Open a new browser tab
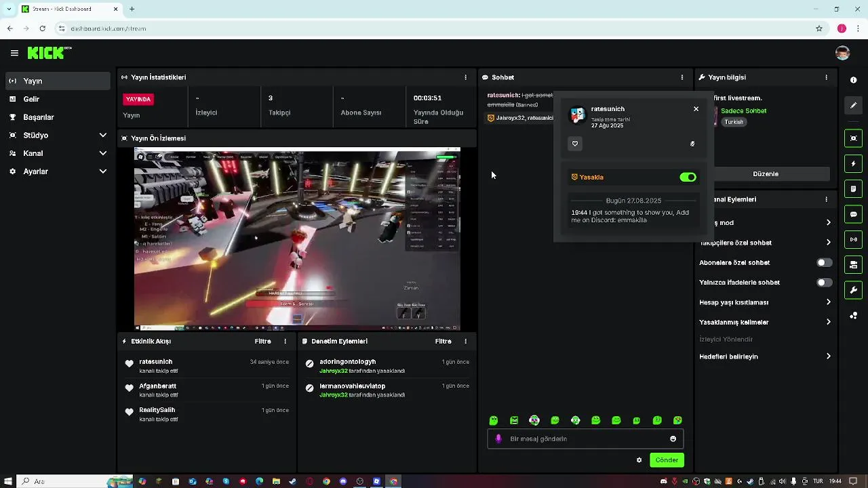Screen dimensions: 868x488 pos(132,9)
